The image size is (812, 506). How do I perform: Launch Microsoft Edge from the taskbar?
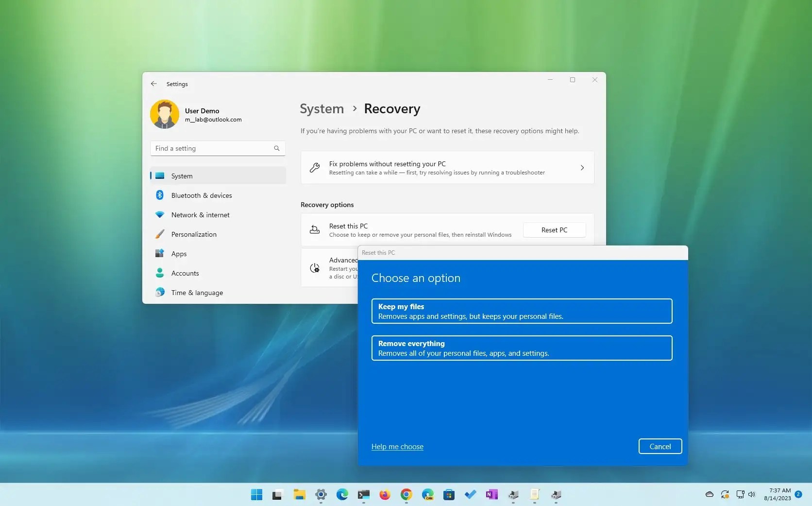pos(342,495)
